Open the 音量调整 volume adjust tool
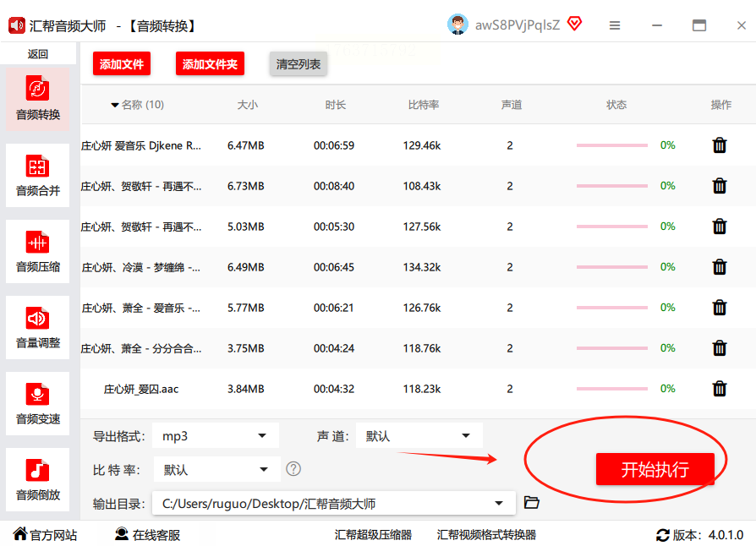Image resolution: width=756 pixels, height=546 pixels. [38, 328]
